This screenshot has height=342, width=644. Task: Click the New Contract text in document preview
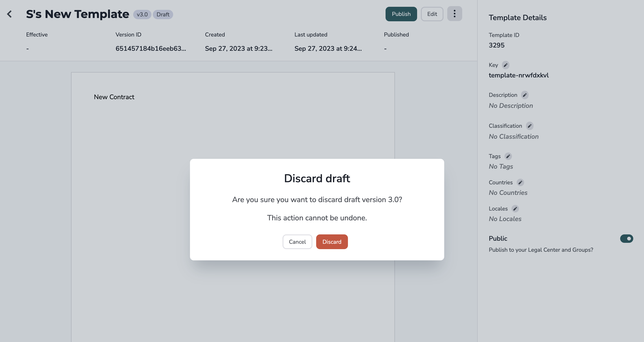point(114,97)
